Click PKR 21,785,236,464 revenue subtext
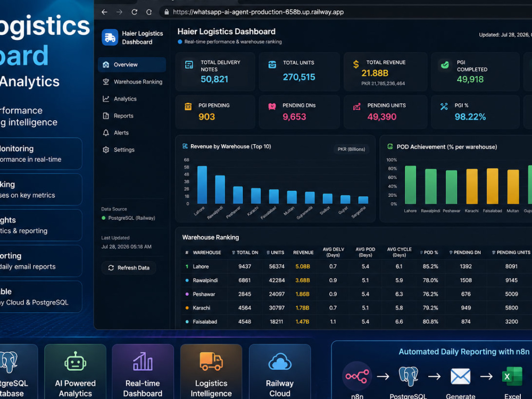The image size is (532, 399). click(383, 84)
